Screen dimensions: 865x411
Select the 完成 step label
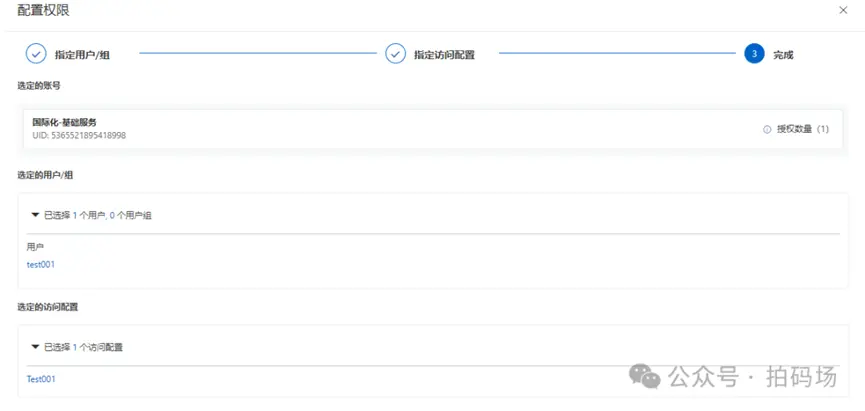[x=783, y=55]
